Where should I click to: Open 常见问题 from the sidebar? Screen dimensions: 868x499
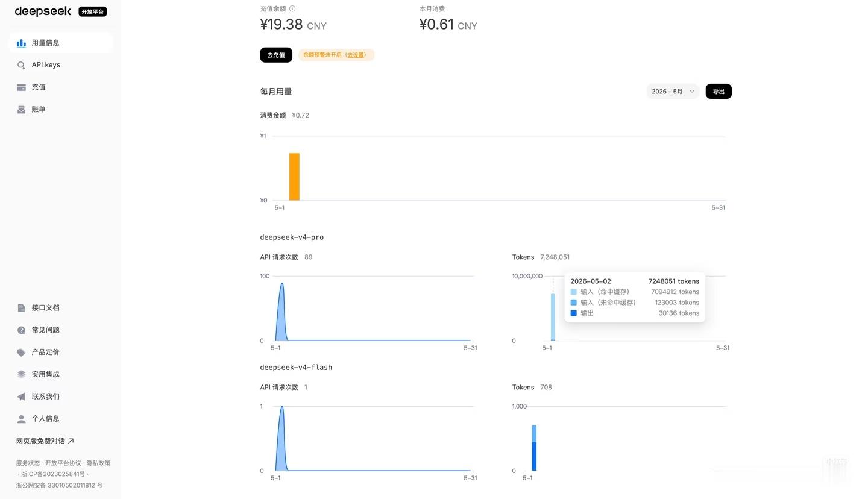pyautogui.click(x=61, y=330)
